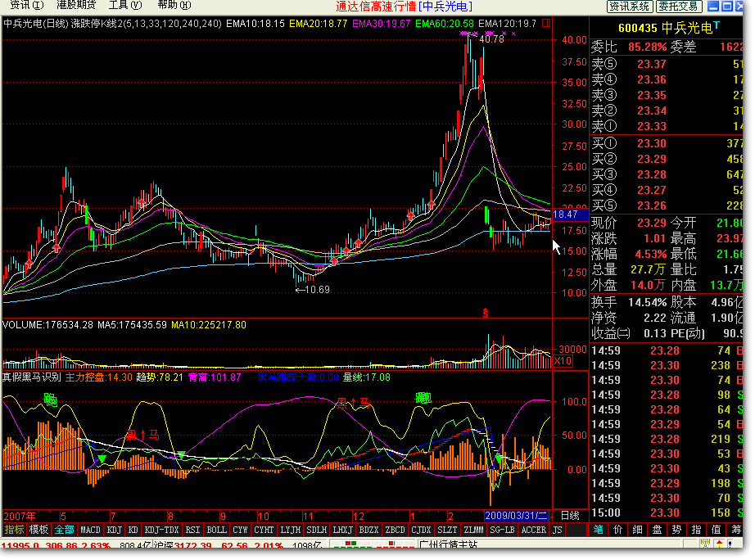This screenshot has height=560, width=755.
Task: Minimize the 通达信 window
Action: click(713, 7)
